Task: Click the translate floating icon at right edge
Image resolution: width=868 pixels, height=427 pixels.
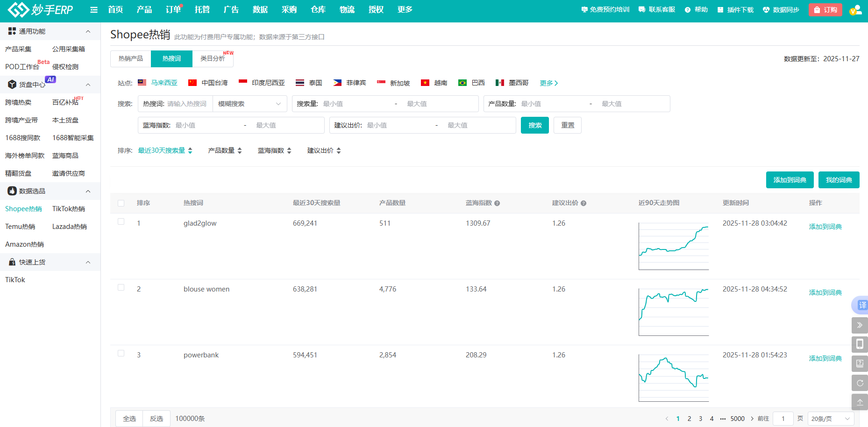Action: (861, 305)
